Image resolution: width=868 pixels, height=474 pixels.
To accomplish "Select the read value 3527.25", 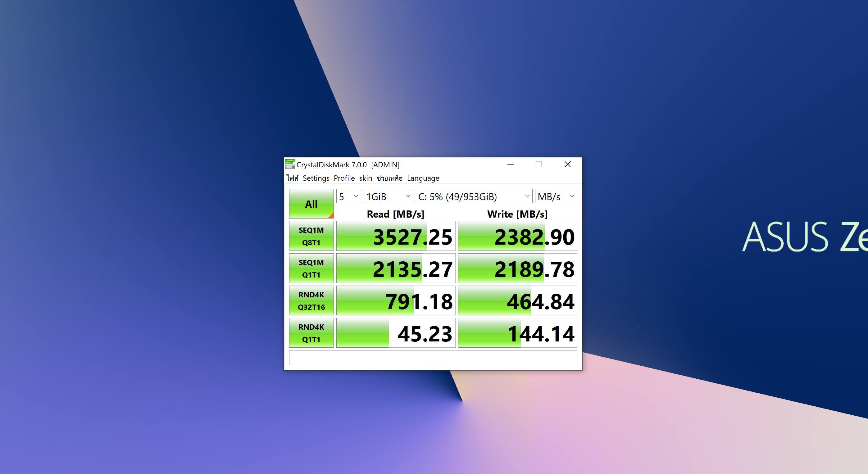I will coord(396,236).
